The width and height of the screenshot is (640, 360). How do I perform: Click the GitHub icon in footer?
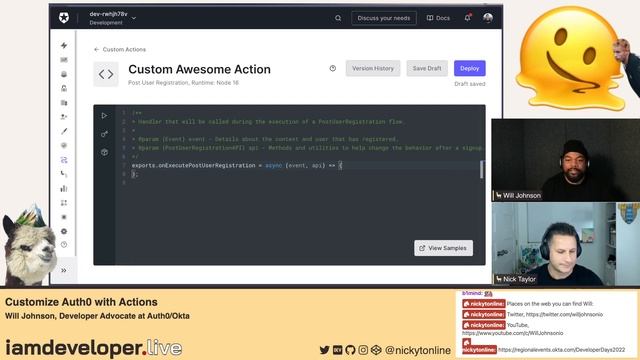coord(350,350)
